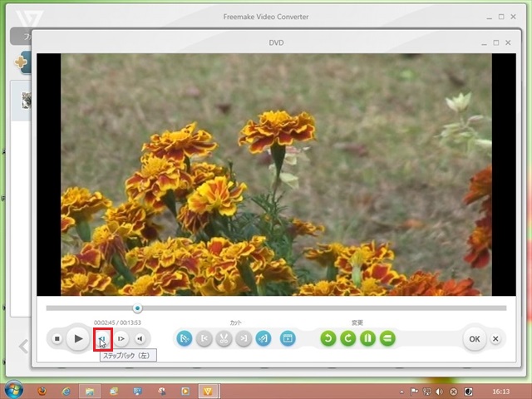Click the scissors cut button
The height and width of the screenshot is (399, 532).
(224, 338)
